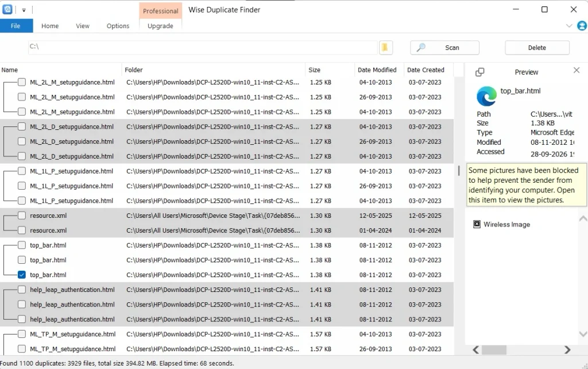
Task: Uncheck the checked top_bar.html checkbox
Action: 22,275
